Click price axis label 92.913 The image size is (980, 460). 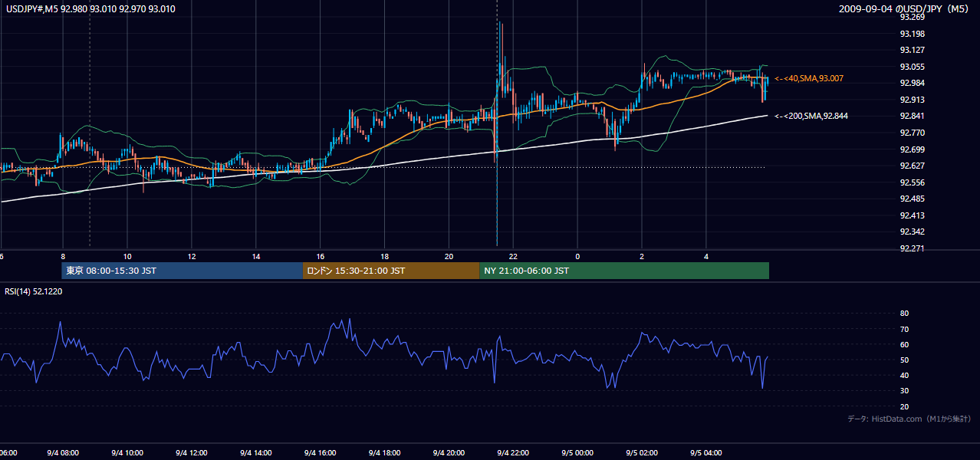tap(912, 100)
